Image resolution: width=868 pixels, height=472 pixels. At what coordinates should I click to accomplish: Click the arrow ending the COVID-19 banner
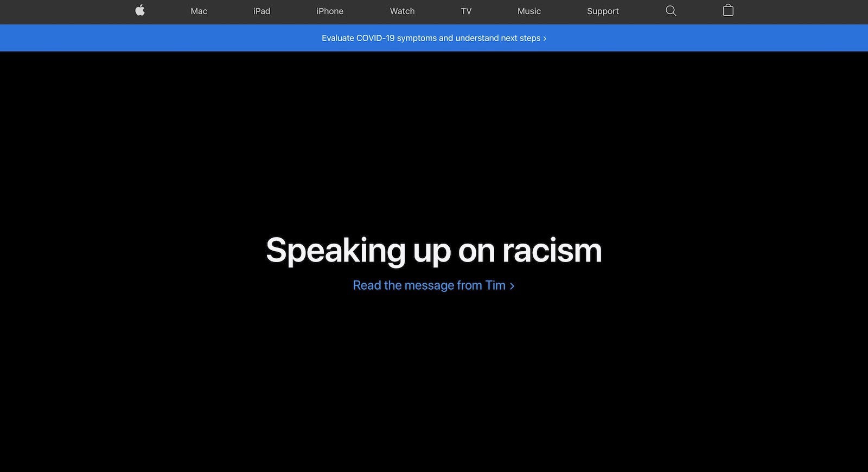(x=545, y=39)
